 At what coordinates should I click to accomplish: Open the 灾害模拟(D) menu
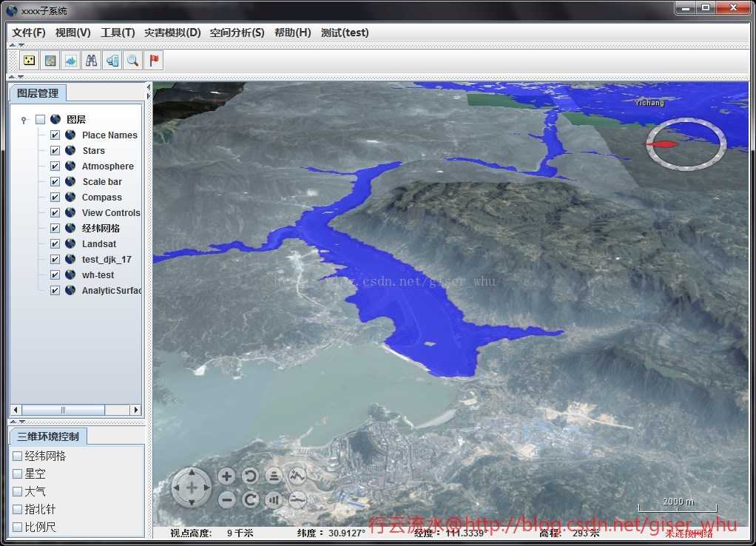click(x=172, y=33)
